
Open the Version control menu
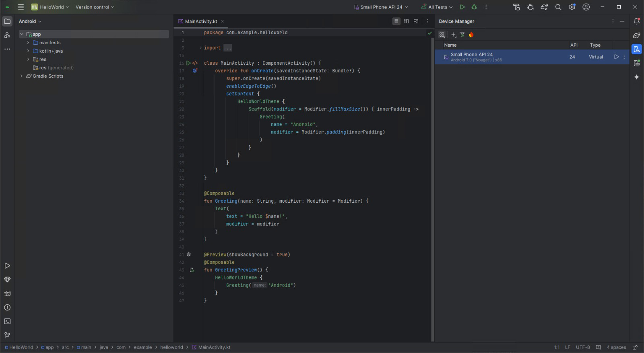(x=95, y=7)
